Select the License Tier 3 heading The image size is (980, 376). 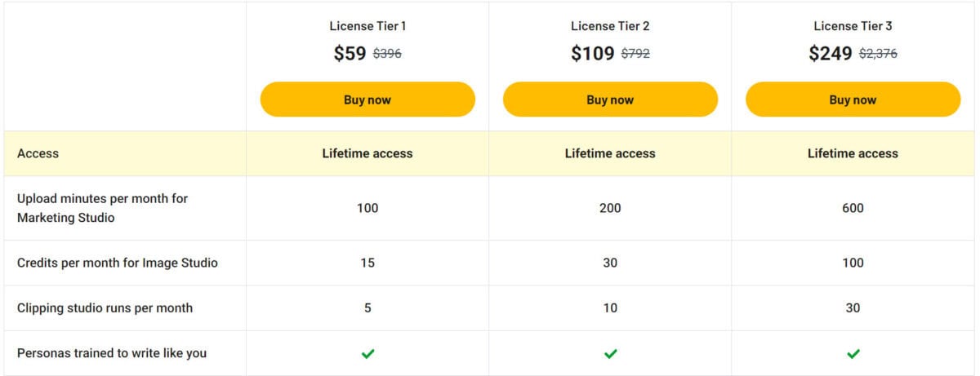pyautogui.click(x=853, y=26)
